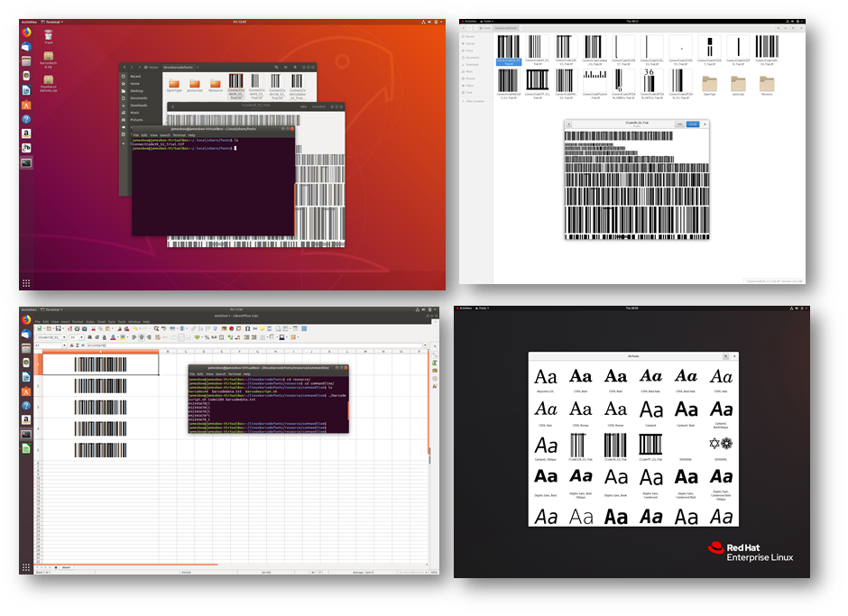Click the Sum sigma icon beside the formula bar

coord(78,345)
